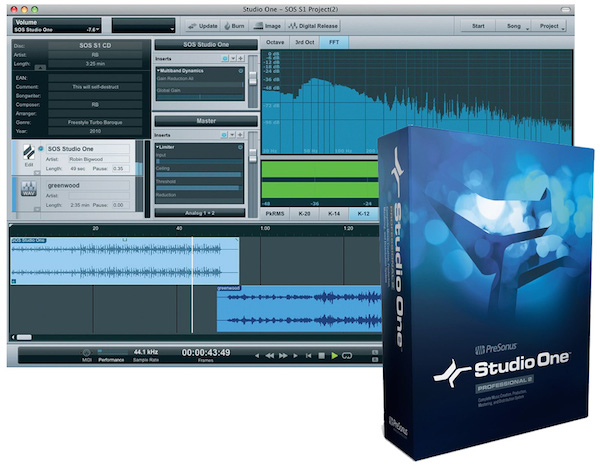Image resolution: width=600 pixels, height=467 pixels.
Task: Click the Comment field This will self-destruct
Action: pos(95,87)
